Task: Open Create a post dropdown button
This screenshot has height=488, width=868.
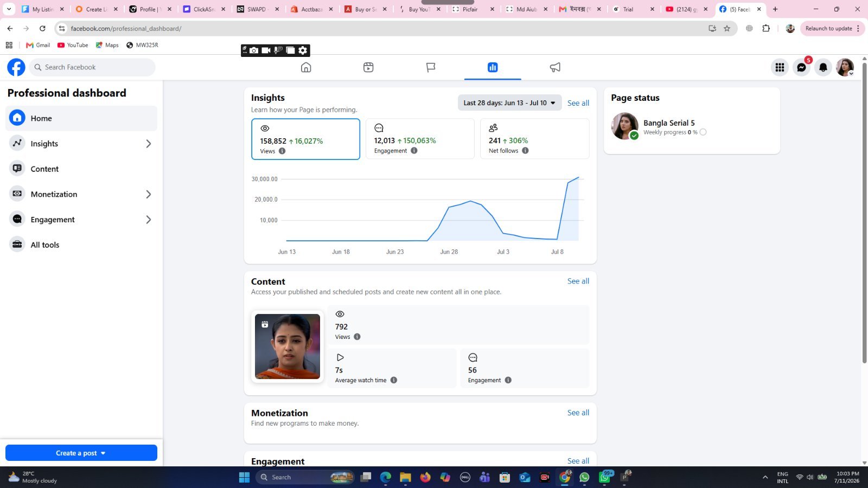Action: click(81, 453)
